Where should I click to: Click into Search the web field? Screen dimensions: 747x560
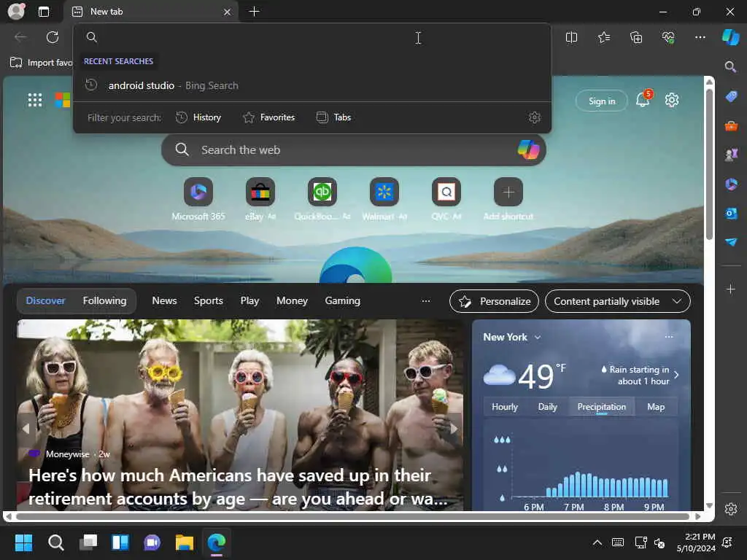pos(354,150)
